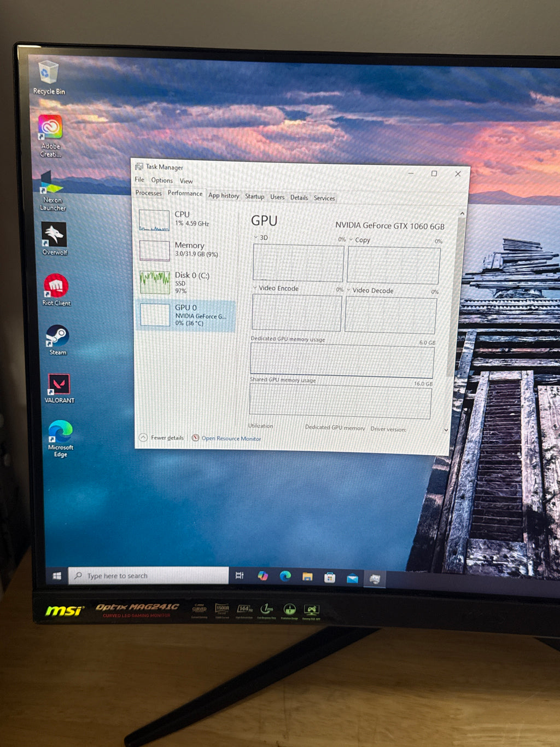
Task: Switch to the App history tab
Action: (224, 195)
